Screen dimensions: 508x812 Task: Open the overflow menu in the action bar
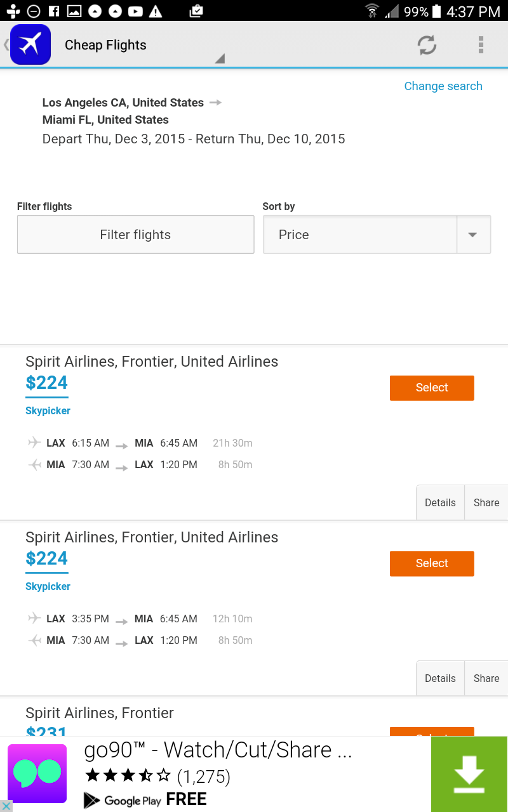(x=481, y=45)
